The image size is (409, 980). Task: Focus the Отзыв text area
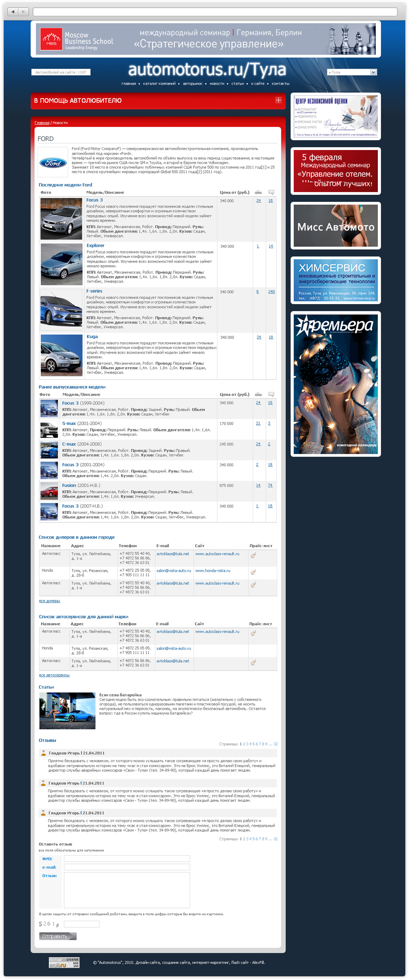[127, 890]
